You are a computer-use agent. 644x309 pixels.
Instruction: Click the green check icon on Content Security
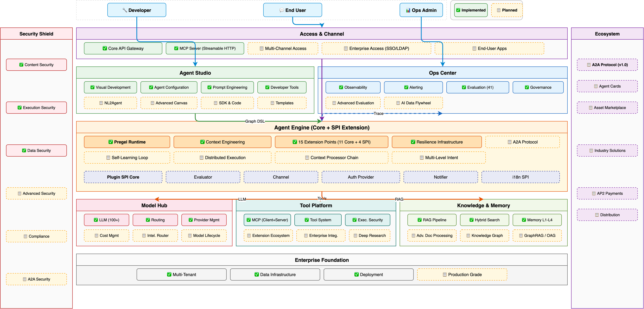pyautogui.click(x=21, y=65)
